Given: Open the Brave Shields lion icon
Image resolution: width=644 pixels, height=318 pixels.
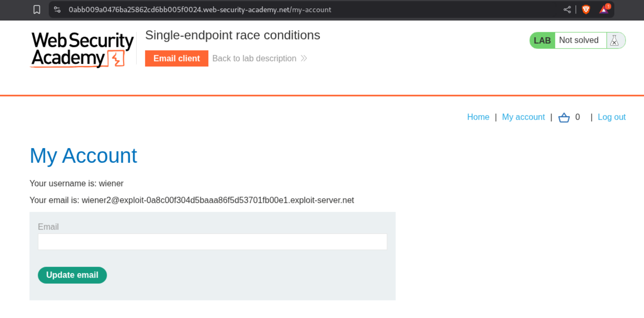Looking at the screenshot, I should 586,10.
